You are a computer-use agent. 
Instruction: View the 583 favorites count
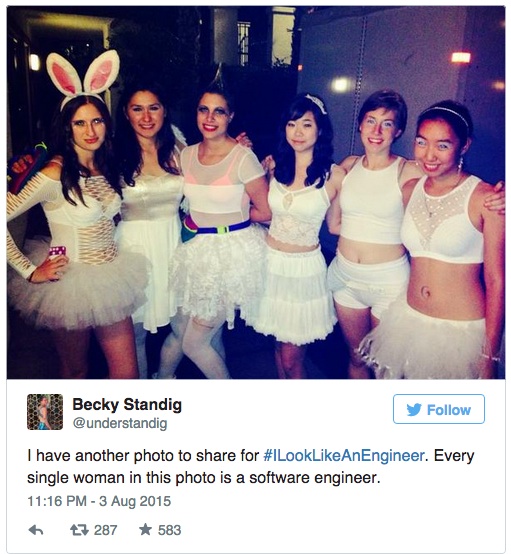170,530
